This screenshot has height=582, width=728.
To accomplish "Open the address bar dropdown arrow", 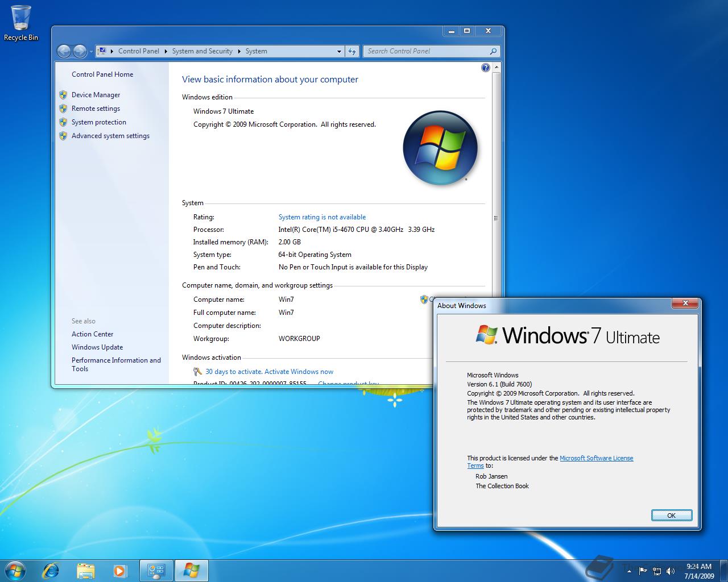I will 339,51.
